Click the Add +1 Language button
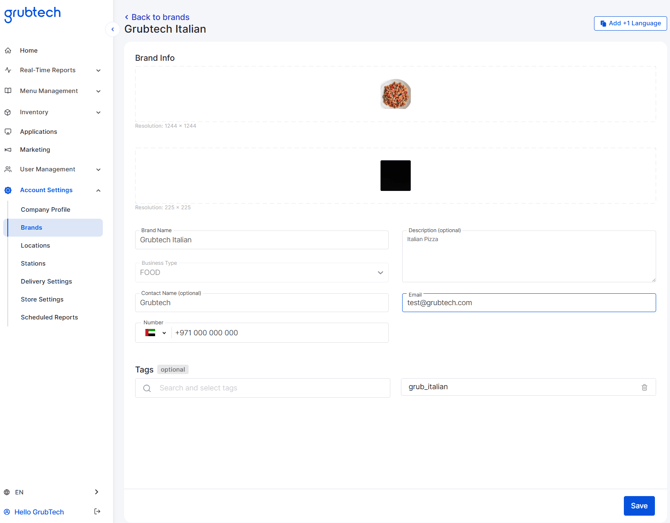Screen dimensions: 670x523 [x=630, y=23]
